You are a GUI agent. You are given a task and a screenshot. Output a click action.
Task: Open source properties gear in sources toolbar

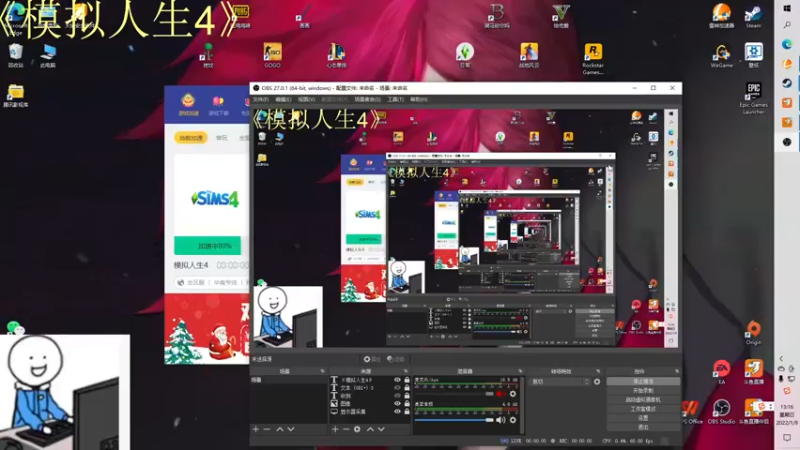click(x=357, y=429)
